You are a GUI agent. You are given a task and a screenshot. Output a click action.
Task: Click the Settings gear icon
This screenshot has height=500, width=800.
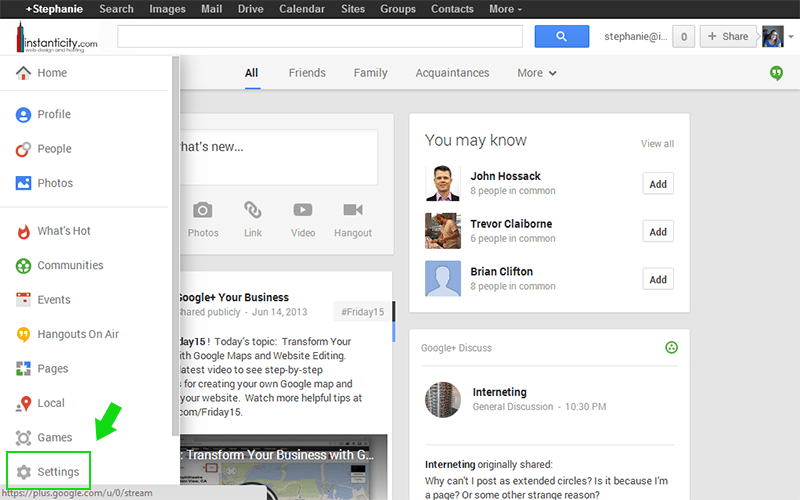tap(23, 472)
